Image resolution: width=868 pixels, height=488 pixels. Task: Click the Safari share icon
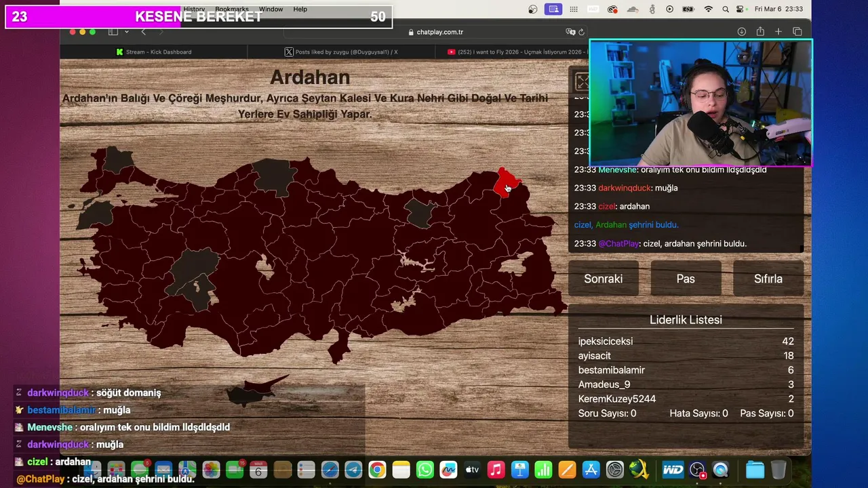(760, 32)
